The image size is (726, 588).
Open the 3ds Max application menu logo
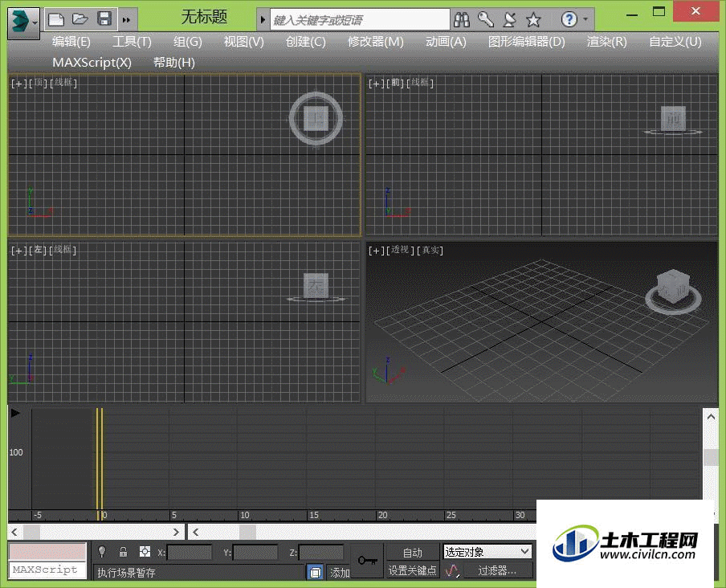click(23, 22)
